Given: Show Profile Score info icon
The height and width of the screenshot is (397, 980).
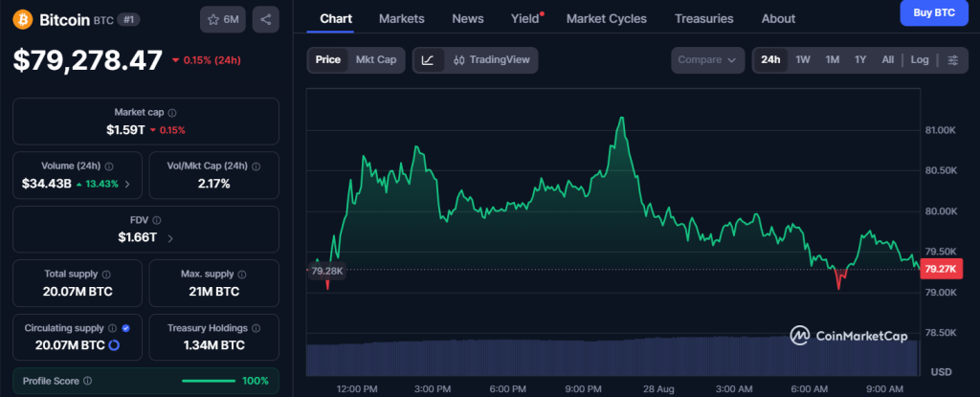Looking at the screenshot, I should (x=87, y=381).
